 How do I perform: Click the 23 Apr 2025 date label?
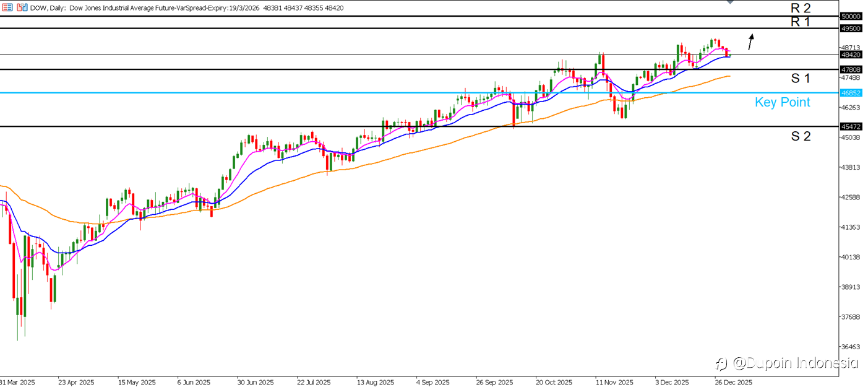pos(77,381)
